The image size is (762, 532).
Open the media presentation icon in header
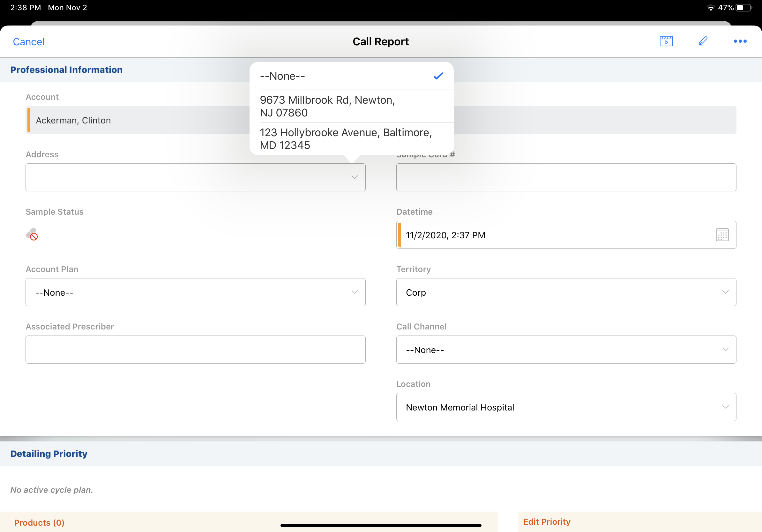(666, 41)
